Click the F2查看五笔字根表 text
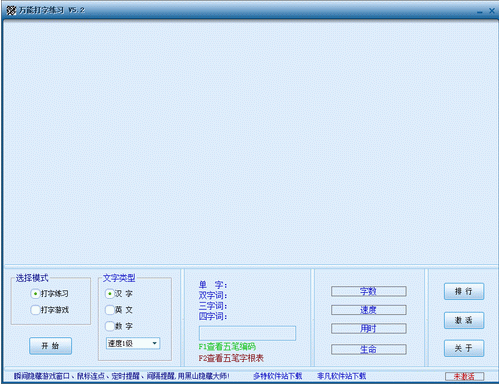499x384 pixels. point(231,358)
